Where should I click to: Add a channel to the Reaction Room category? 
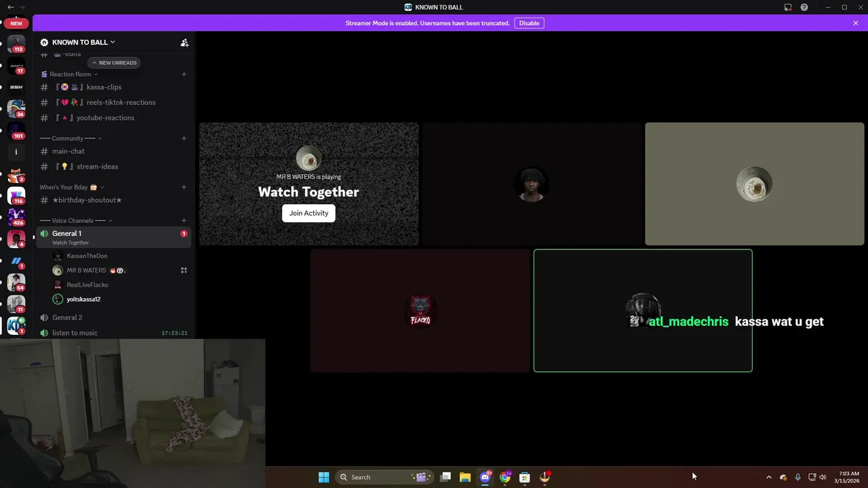click(184, 74)
